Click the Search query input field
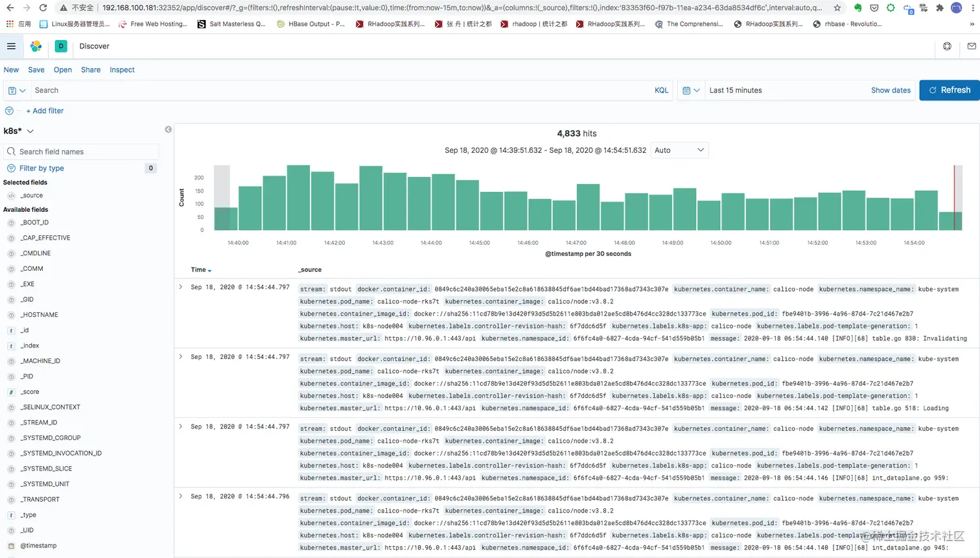This screenshot has height=558, width=980. click(x=340, y=91)
